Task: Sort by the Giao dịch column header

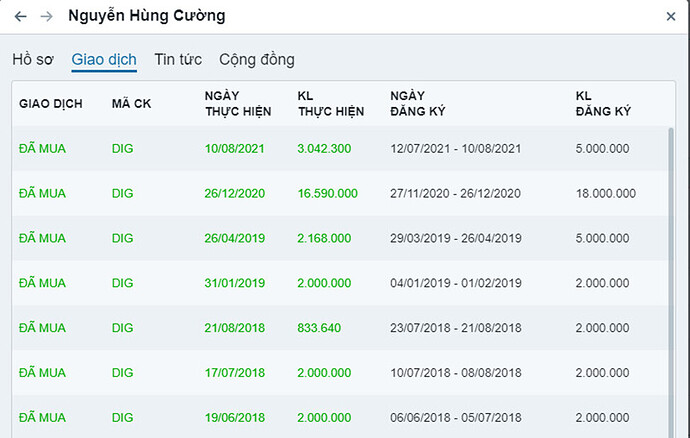Action: tap(50, 103)
